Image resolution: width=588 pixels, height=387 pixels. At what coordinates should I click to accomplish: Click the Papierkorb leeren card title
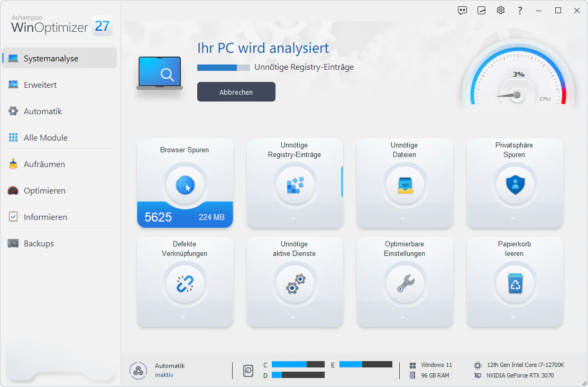pos(514,248)
